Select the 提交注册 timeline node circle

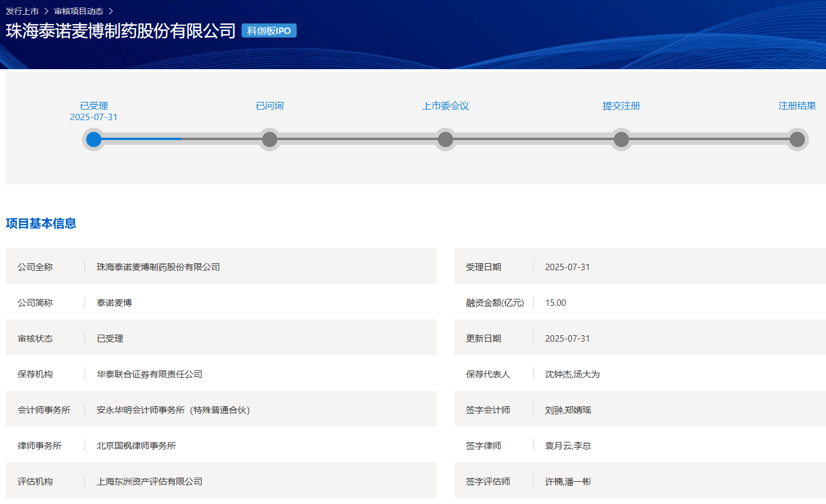click(x=621, y=139)
